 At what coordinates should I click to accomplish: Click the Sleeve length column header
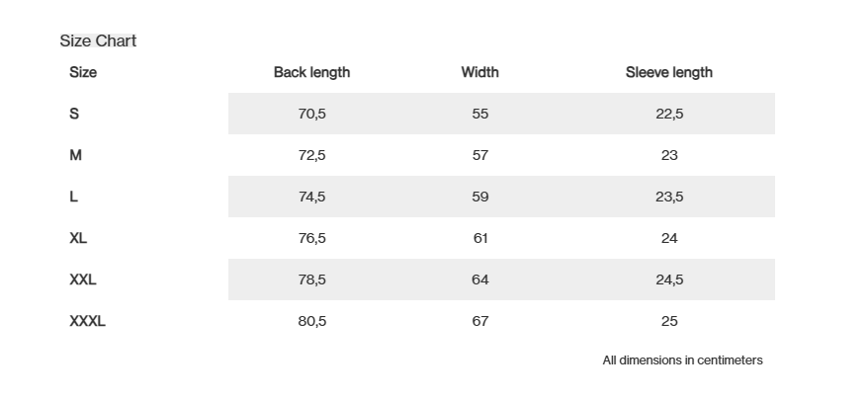[668, 72]
